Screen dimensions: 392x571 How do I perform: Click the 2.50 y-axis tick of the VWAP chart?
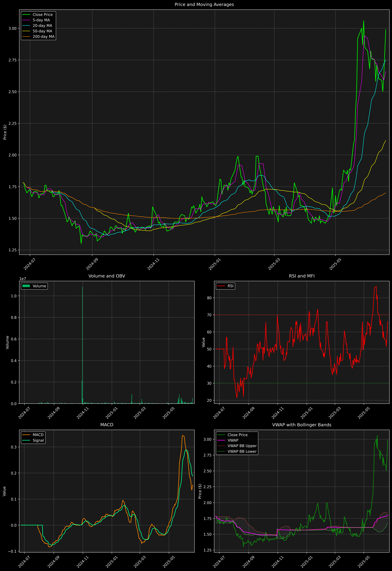208,471
